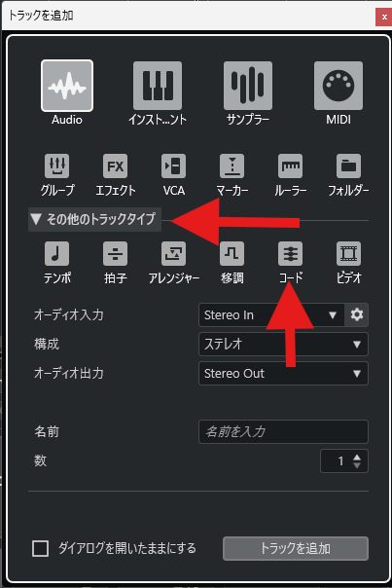The image size is (392, 588).
Task: Select the FX effect track icon
Action: [x=115, y=165]
